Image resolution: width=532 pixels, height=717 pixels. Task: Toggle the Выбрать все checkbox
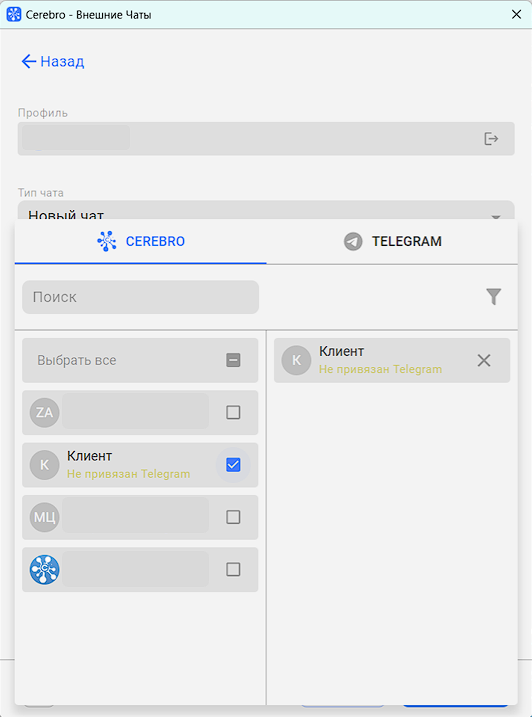(233, 360)
